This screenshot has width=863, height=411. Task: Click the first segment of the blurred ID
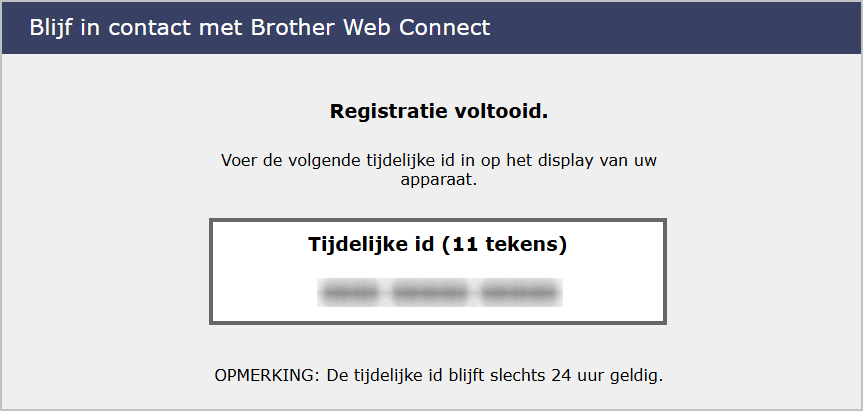tap(350, 293)
